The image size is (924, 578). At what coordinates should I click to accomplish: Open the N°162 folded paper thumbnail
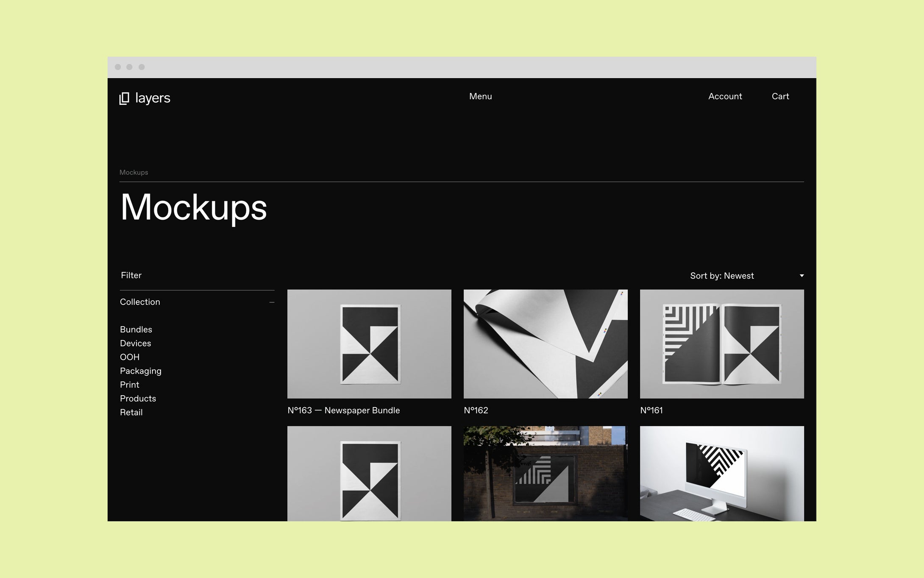(545, 344)
